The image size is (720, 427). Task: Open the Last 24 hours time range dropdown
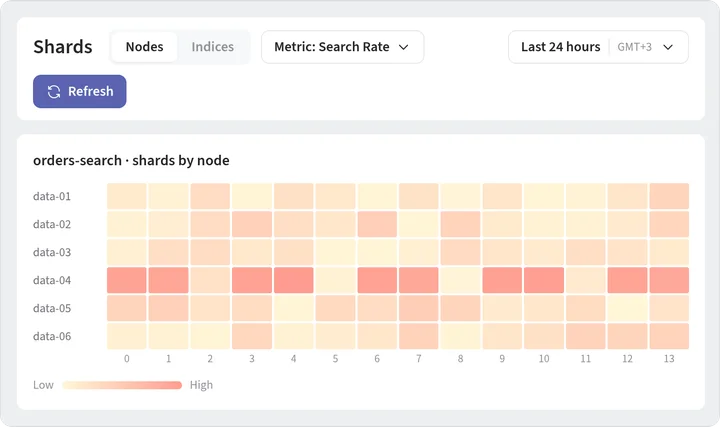598,47
